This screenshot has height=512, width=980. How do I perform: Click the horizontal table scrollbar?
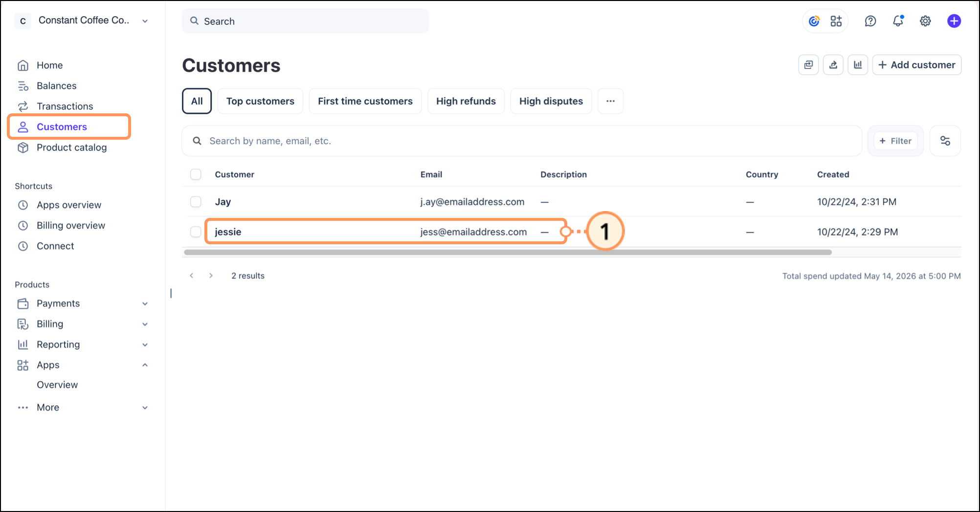point(508,253)
